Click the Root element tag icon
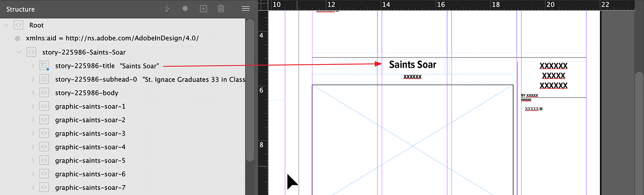 [x=18, y=25]
